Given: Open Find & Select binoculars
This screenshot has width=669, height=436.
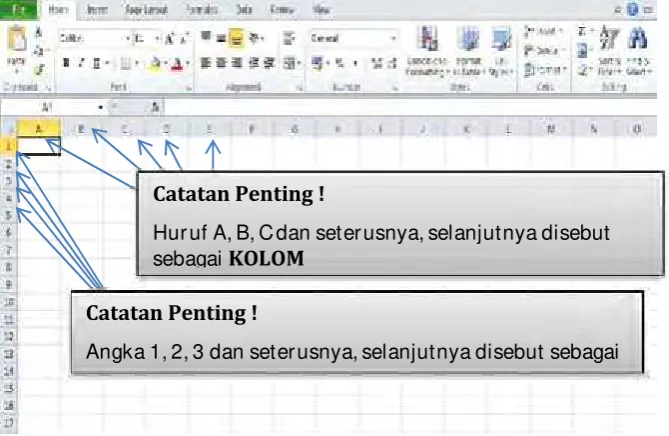Looking at the screenshot, I should click(x=637, y=50).
